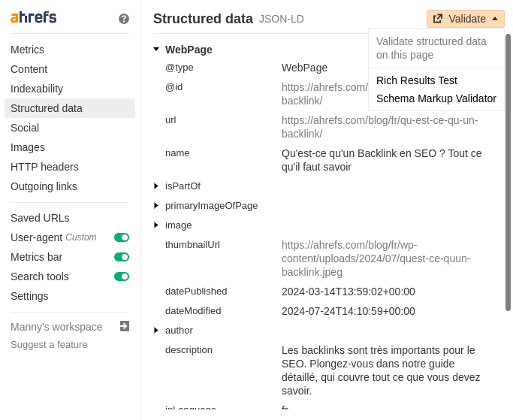This screenshot has width=513, height=420.
Task: Open the @id URL link
Action: tap(325, 94)
